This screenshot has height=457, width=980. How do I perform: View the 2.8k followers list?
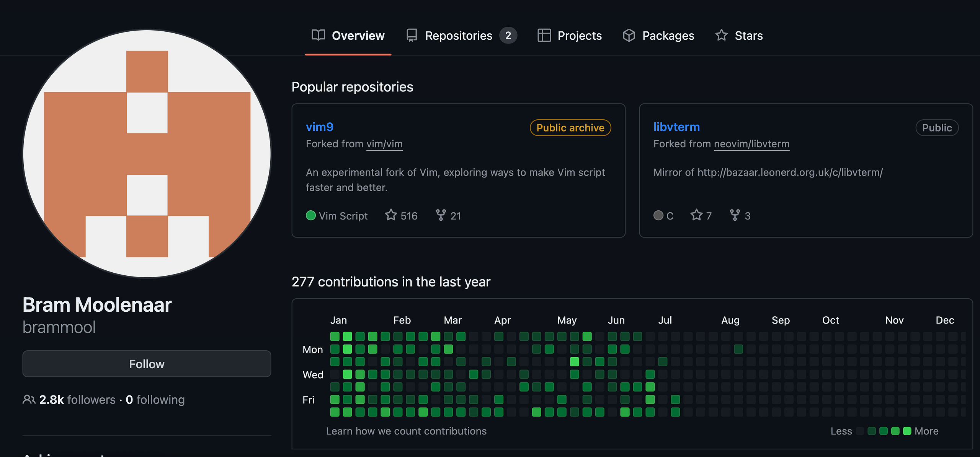pyautogui.click(x=77, y=400)
